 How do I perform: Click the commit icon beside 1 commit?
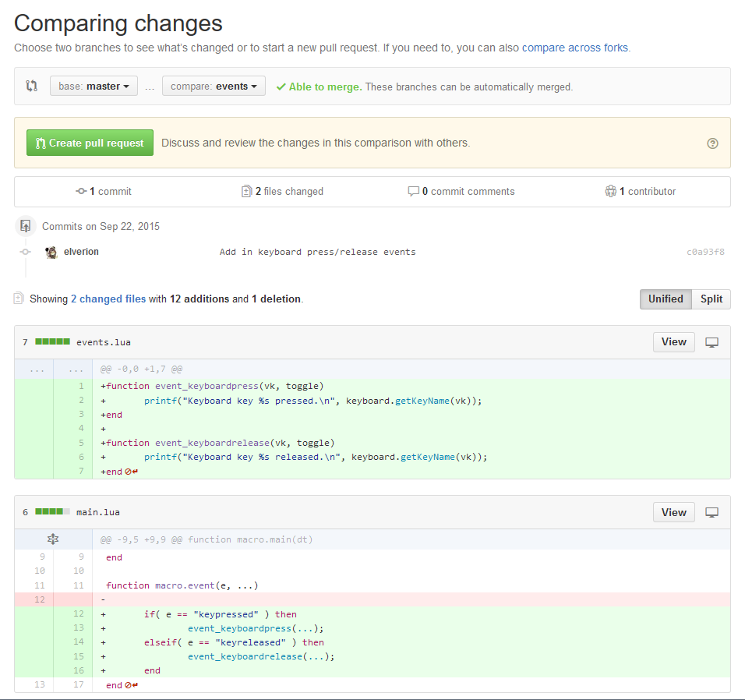coord(81,192)
